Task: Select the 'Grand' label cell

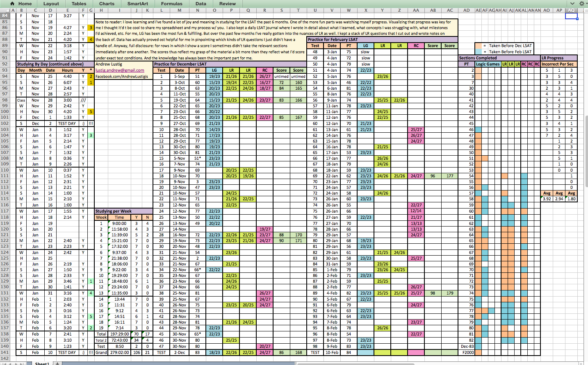Action: pyautogui.click(x=101, y=352)
